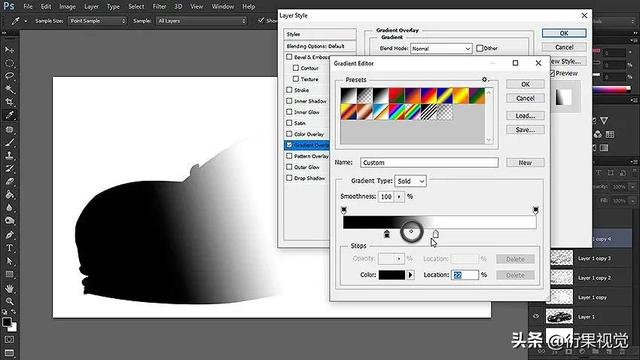
Task: Select the Eraser tool
Action: point(9,182)
